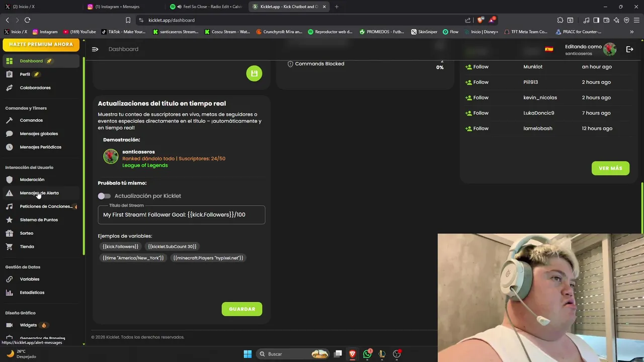The width and height of the screenshot is (644, 362).
Task: Open Mensajes Periódicos page
Action: (x=41, y=147)
